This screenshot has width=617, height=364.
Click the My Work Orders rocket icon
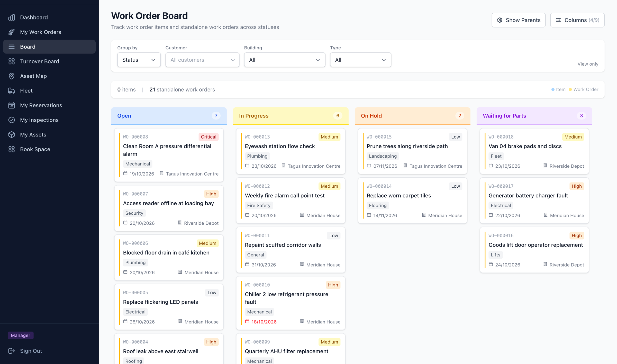[12, 32]
